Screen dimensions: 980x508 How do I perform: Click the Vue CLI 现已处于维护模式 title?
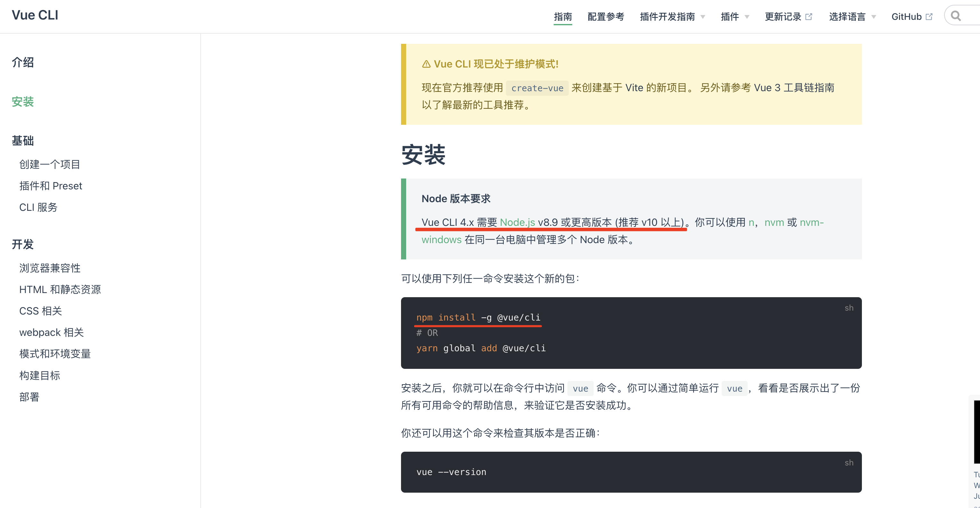coord(496,64)
